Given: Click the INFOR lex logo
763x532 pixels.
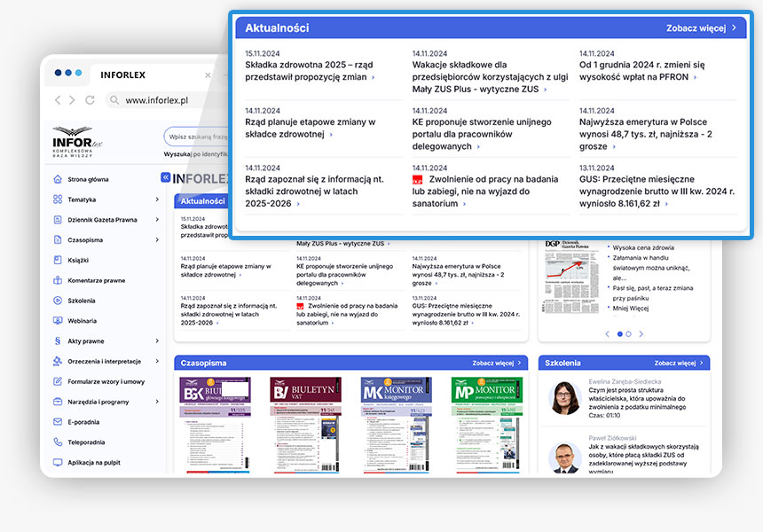Looking at the screenshot, I should 77,142.
